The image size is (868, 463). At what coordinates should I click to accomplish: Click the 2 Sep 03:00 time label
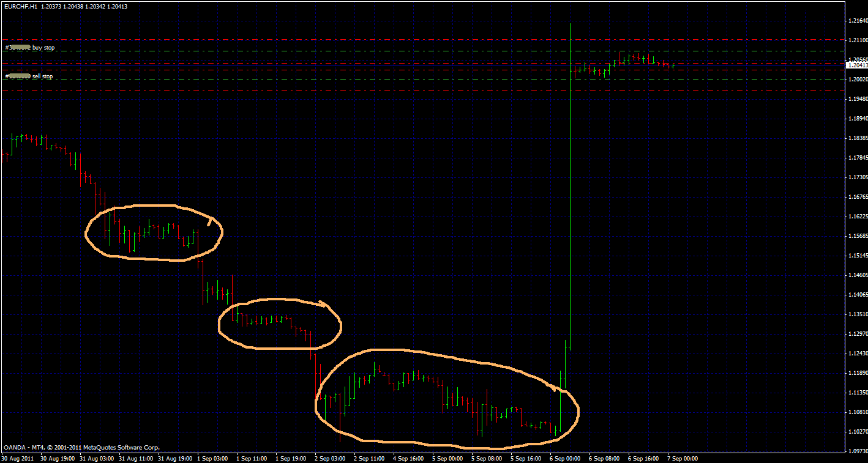(x=331, y=458)
